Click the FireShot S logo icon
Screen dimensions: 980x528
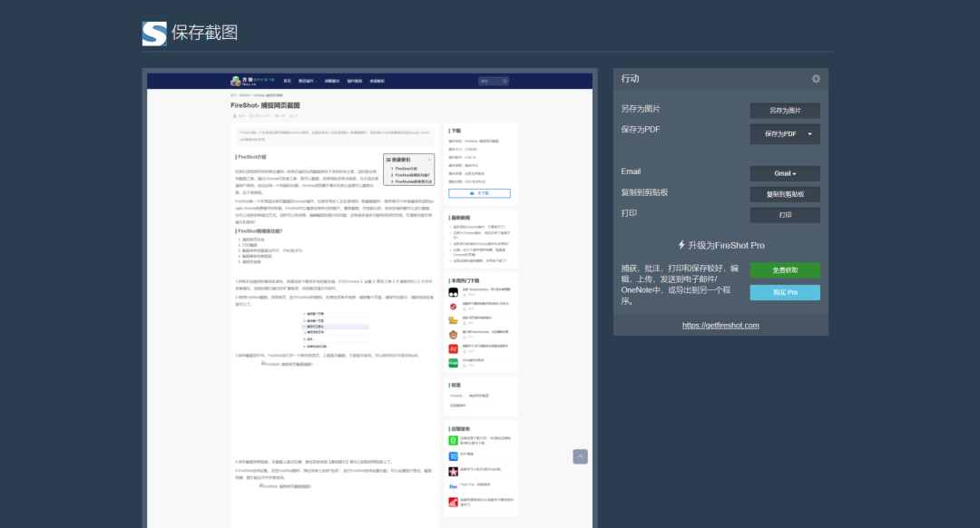coord(154,34)
